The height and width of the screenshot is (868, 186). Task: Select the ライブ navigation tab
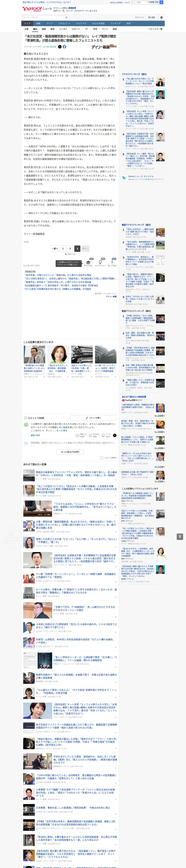click(49, 24)
